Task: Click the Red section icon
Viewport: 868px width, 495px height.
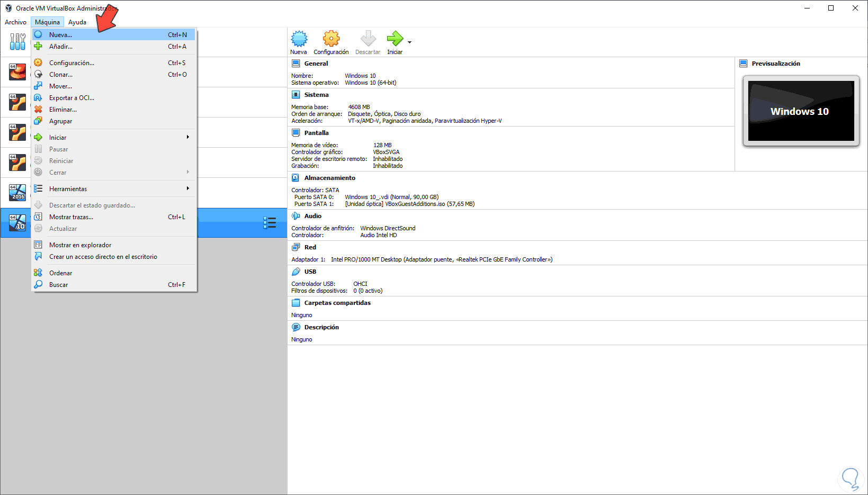Action: [x=296, y=247]
